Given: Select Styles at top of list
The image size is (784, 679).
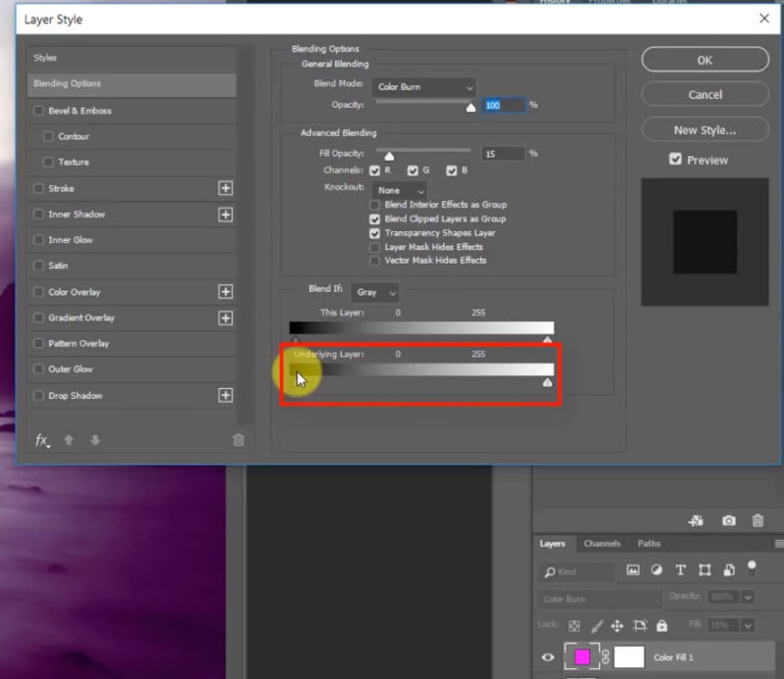Looking at the screenshot, I should 131,58.
